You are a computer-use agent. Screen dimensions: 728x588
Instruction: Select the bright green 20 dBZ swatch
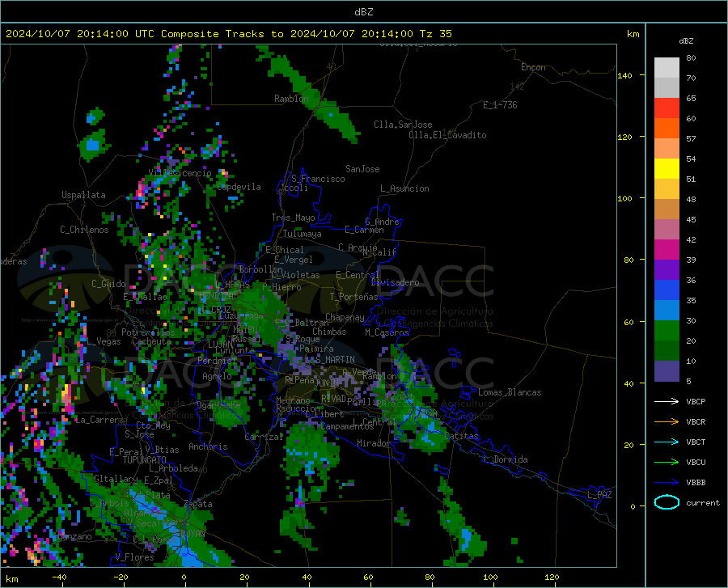pos(667,331)
